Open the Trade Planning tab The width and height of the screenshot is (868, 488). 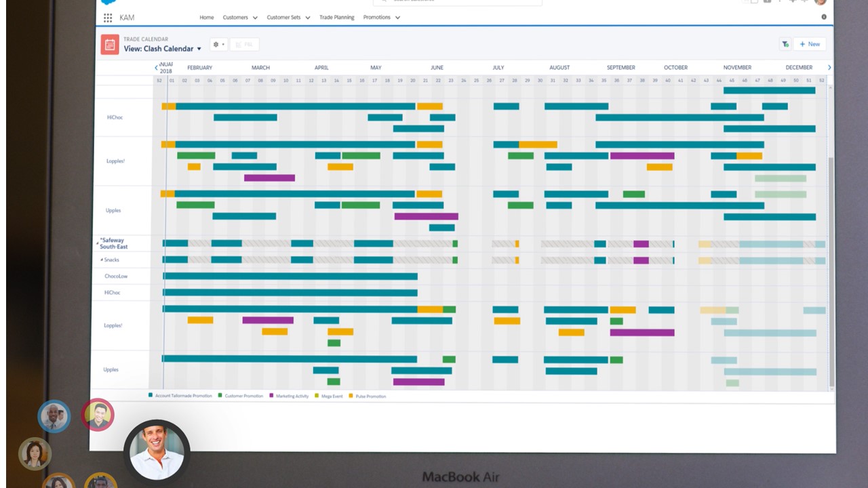point(337,18)
